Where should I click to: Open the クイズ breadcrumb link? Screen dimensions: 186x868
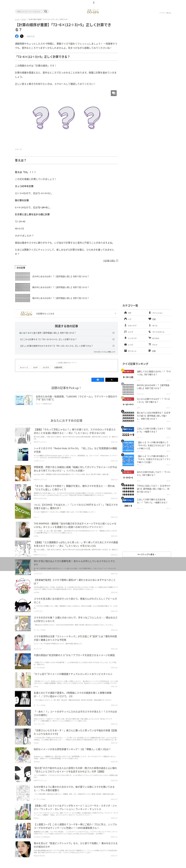pos(24,19)
